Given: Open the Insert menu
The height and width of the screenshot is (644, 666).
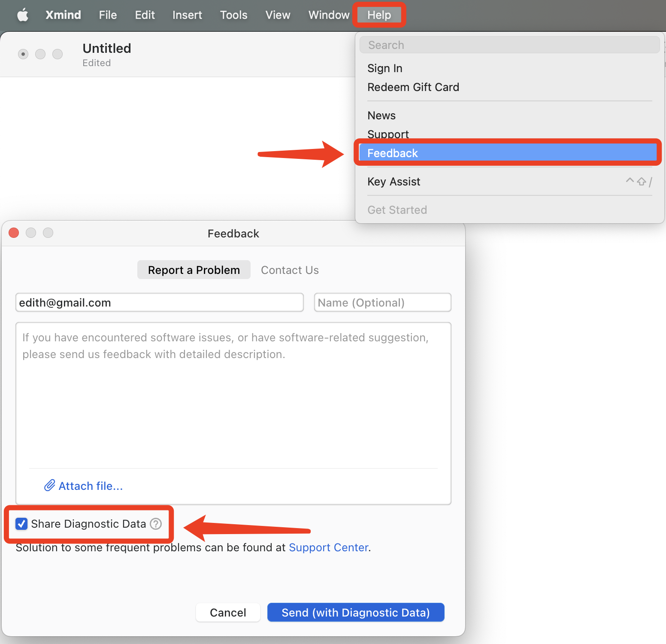Looking at the screenshot, I should tap(187, 15).
